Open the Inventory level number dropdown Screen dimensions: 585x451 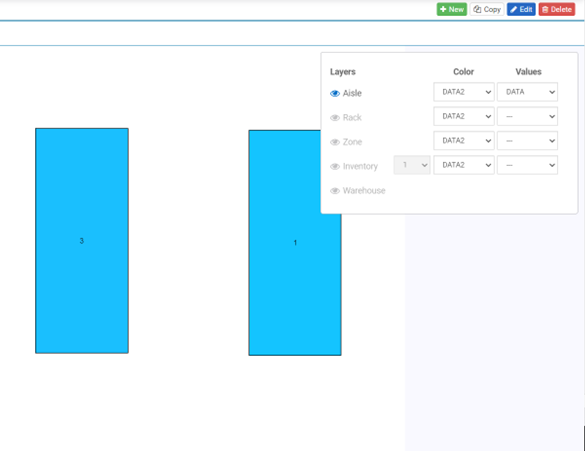412,165
